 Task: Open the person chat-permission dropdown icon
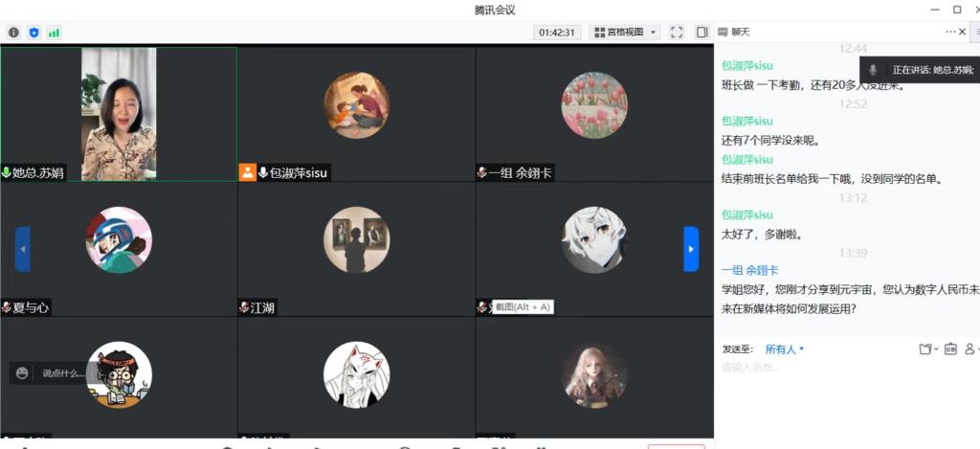pyautogui.click(x=970, y=349)
